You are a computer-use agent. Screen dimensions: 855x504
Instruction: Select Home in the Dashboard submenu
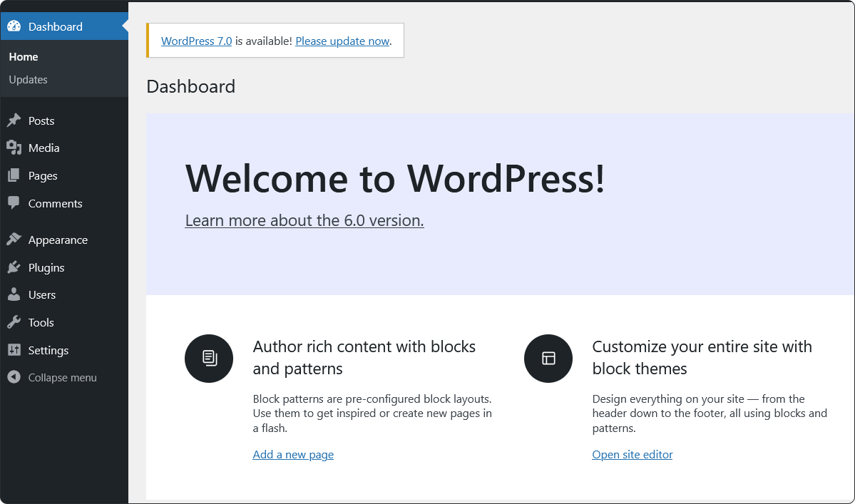[24, 56]
